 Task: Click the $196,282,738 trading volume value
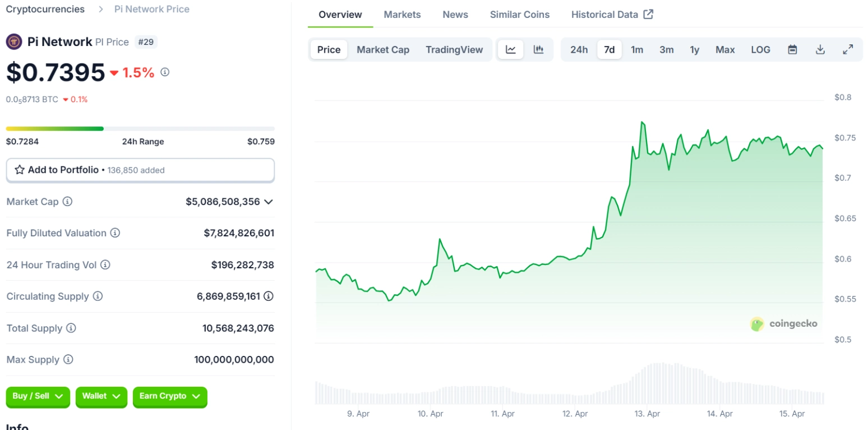pyautogui.click(x=243, y=264)
